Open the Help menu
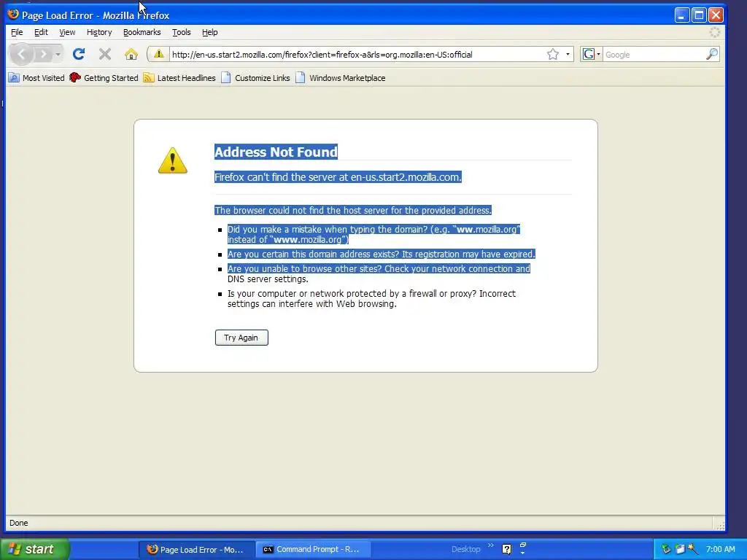 click(209, 32)
